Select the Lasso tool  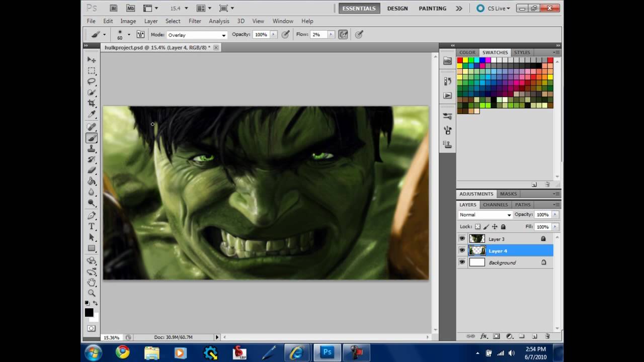point(92,81)
